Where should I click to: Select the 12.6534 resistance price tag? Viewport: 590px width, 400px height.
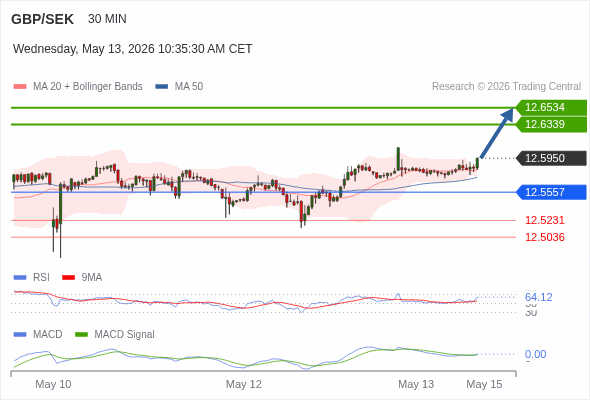pos(551,107)
